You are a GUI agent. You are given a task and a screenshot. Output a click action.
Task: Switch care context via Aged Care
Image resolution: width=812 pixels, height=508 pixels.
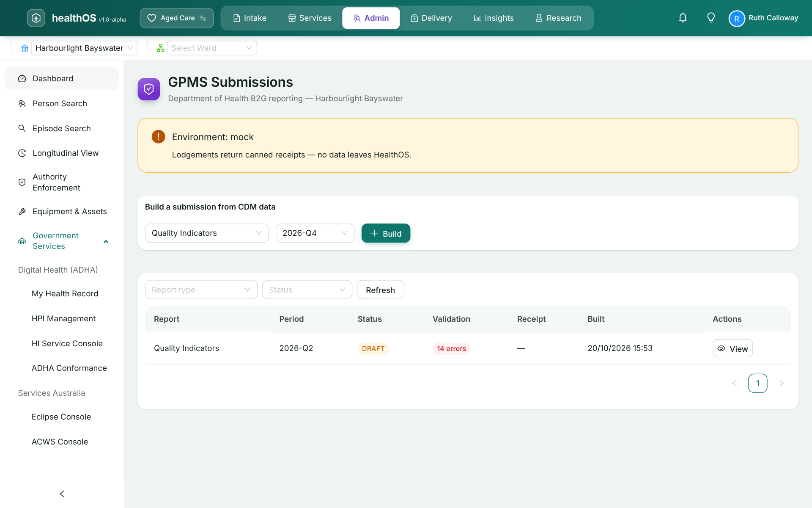click(x=177, y=18)
